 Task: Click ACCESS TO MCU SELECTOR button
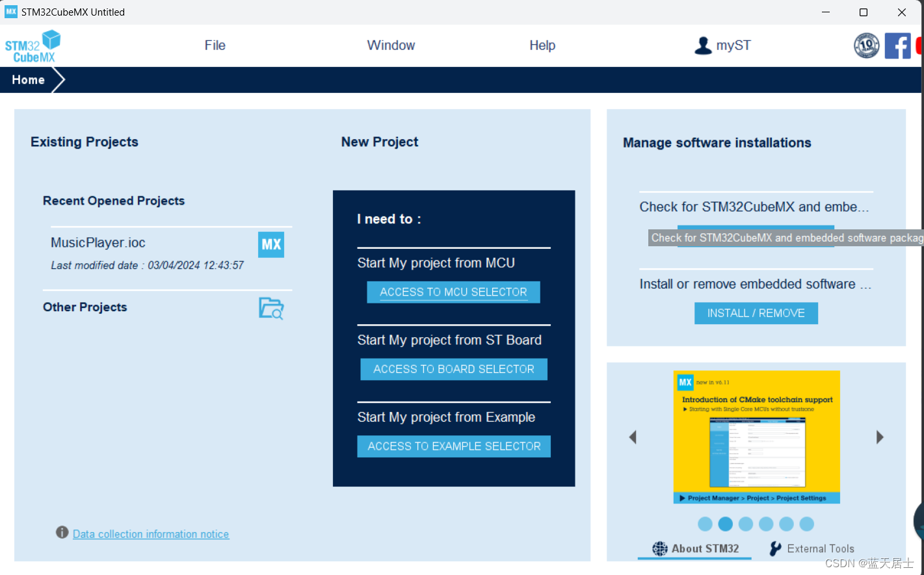(454, 292)
